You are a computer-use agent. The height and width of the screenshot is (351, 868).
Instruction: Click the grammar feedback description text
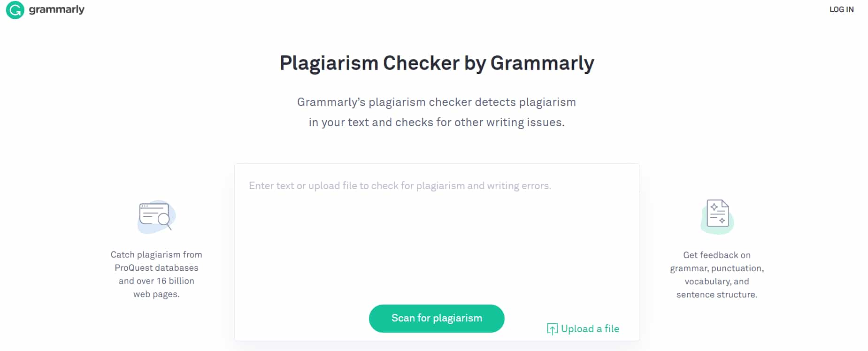[716, 275]
